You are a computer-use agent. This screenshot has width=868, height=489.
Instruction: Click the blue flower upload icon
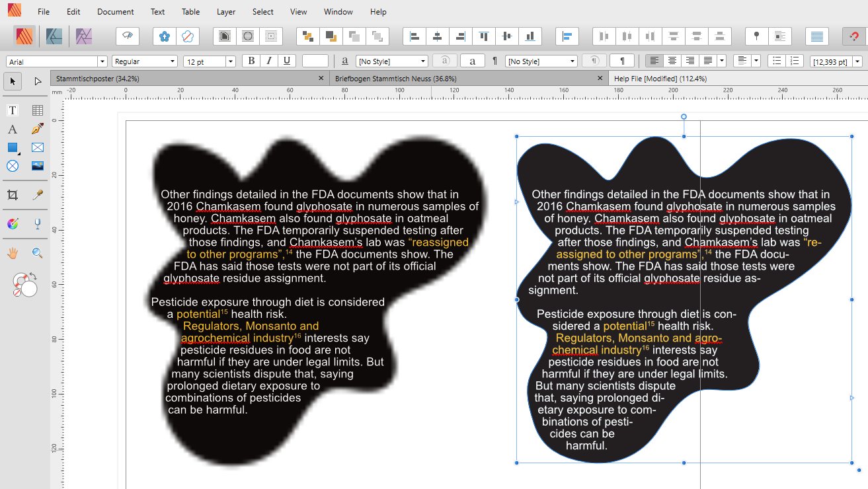click(x=165, y=36)
